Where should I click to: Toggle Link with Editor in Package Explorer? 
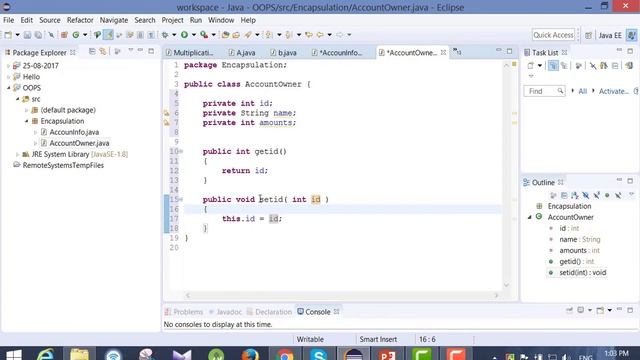(x=102, y=51)
